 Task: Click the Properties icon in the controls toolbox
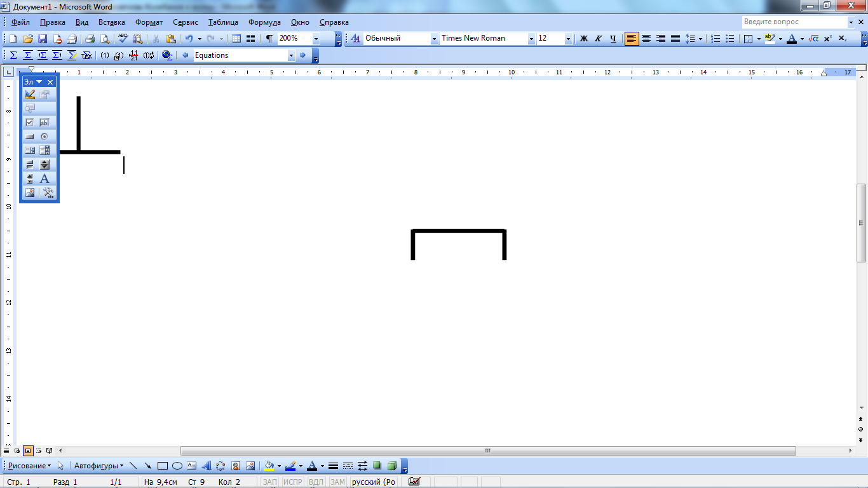44,95
